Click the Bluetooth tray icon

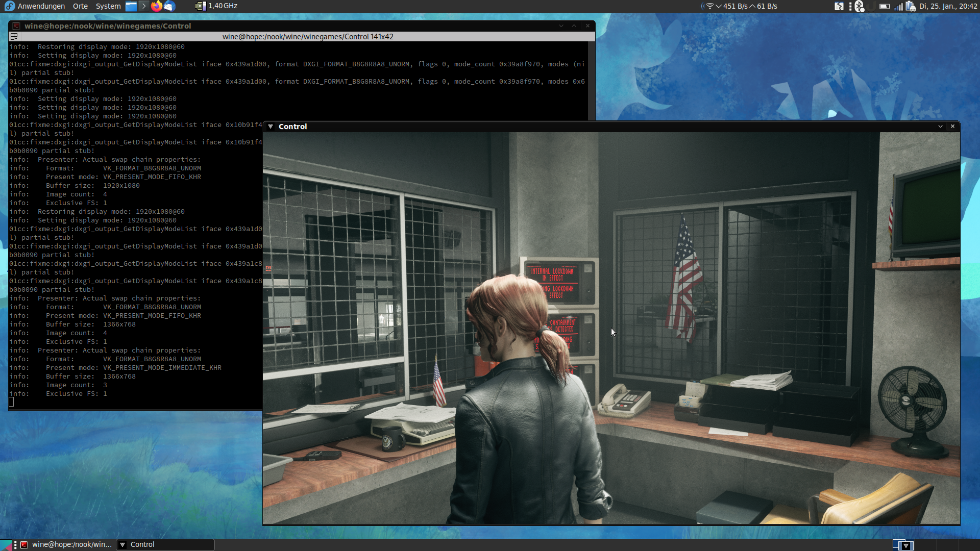[860, 6]
